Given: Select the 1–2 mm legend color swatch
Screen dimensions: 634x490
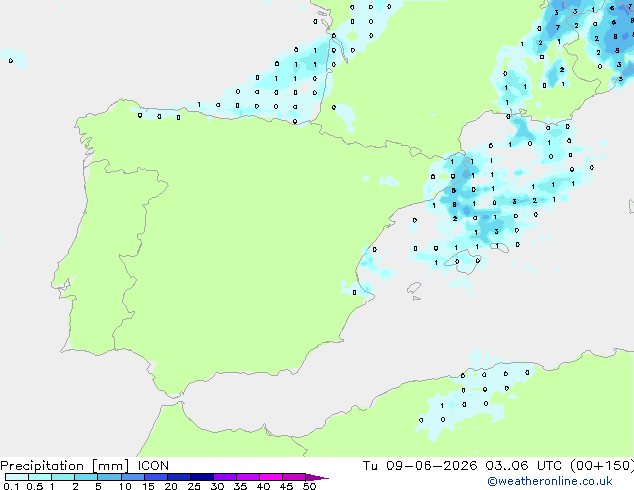Looking at the screenshot, I should click(x=63, y=477).
